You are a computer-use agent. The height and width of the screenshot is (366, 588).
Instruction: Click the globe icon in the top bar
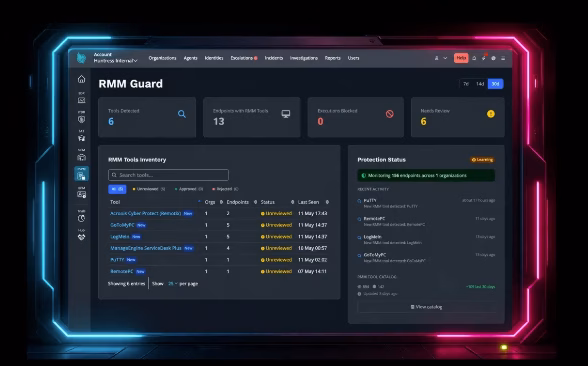(x=494, y=58)
